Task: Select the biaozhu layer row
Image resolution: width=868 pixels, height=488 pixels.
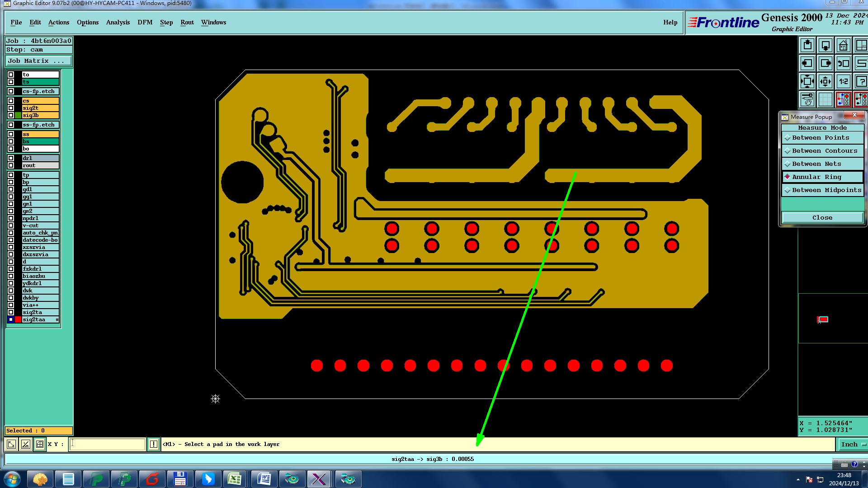Action: coord(40,276)
